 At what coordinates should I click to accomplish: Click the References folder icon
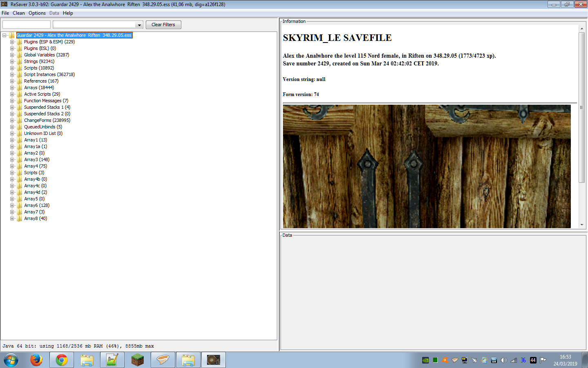(x=20, y=81)
